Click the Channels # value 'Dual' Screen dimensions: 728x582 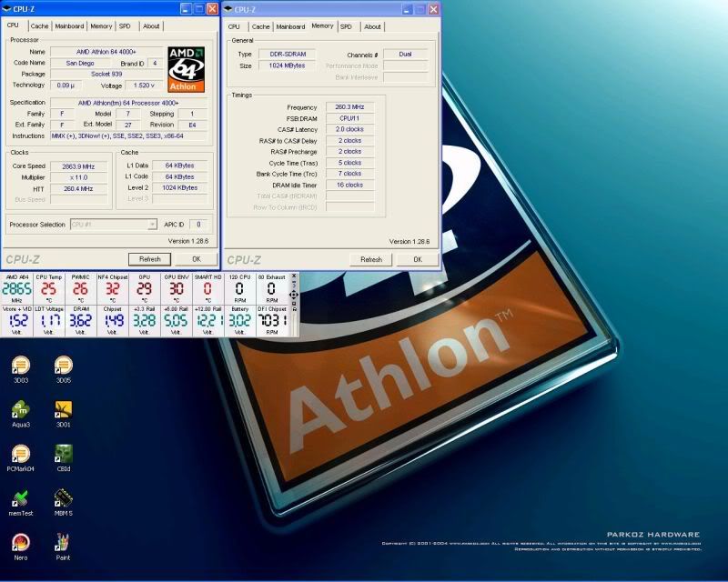[405, 54]
